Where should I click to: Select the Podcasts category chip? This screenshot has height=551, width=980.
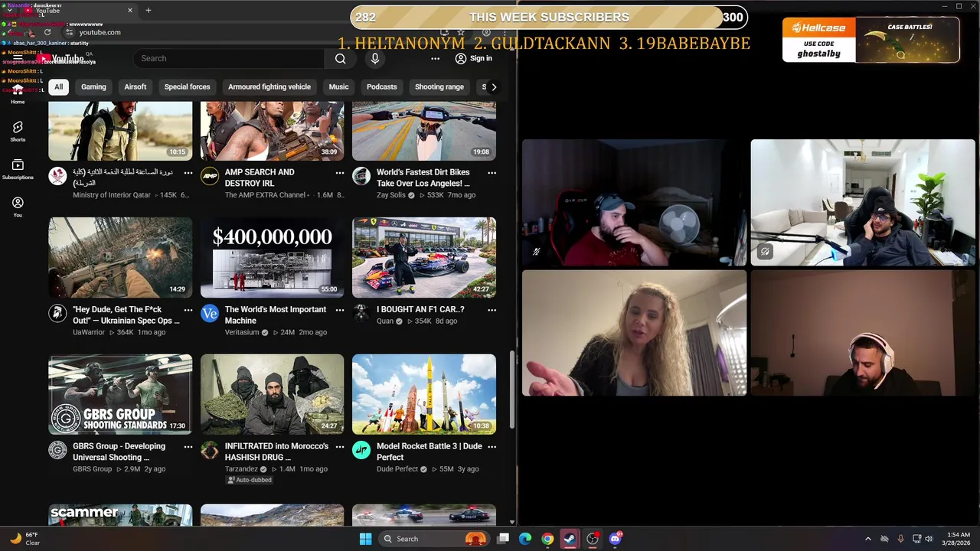[381, 87]
